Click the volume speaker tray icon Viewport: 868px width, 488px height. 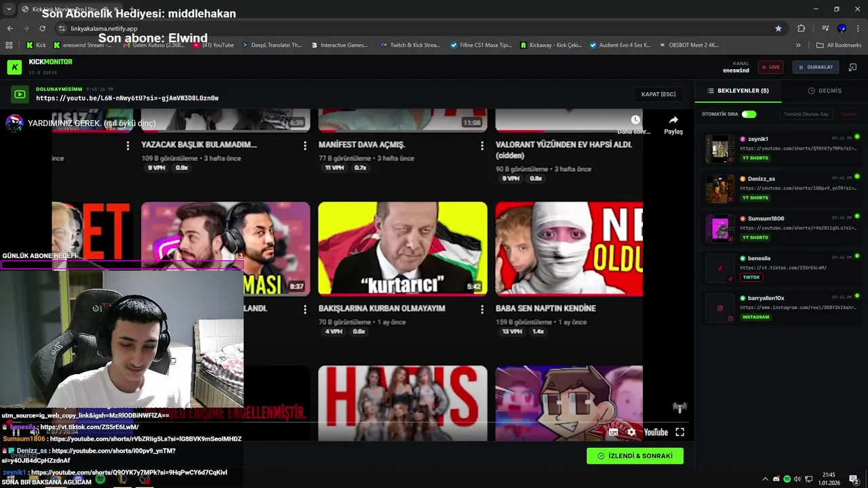pyautogui.click(x=797, y=479)
